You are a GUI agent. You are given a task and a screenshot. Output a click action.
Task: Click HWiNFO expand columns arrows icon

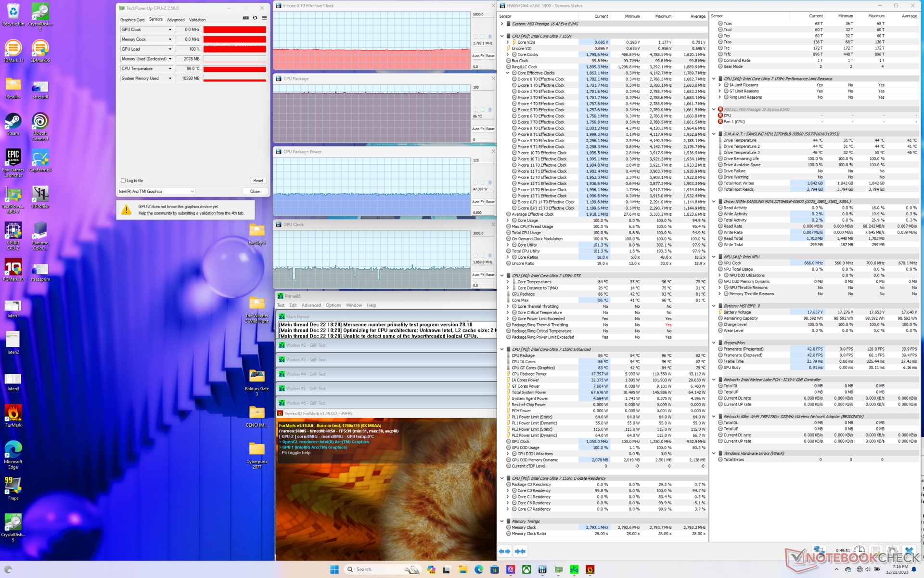504,552
